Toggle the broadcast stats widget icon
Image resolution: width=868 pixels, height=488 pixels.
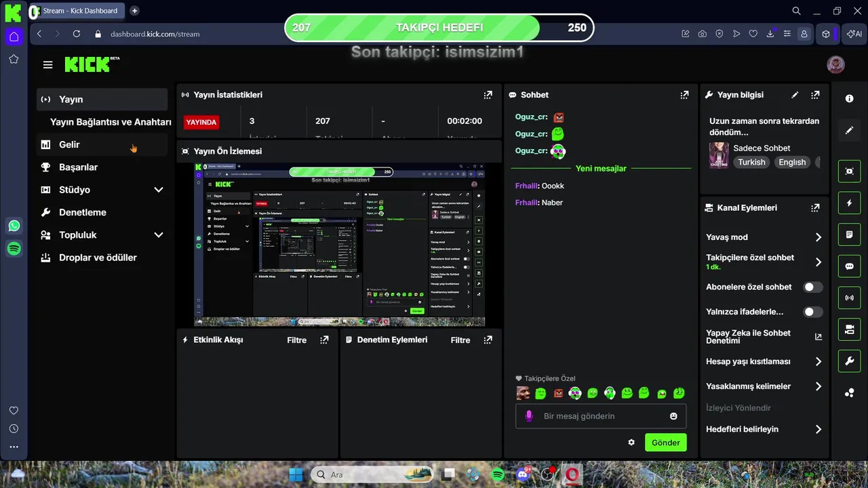click(x=850, y=298)
